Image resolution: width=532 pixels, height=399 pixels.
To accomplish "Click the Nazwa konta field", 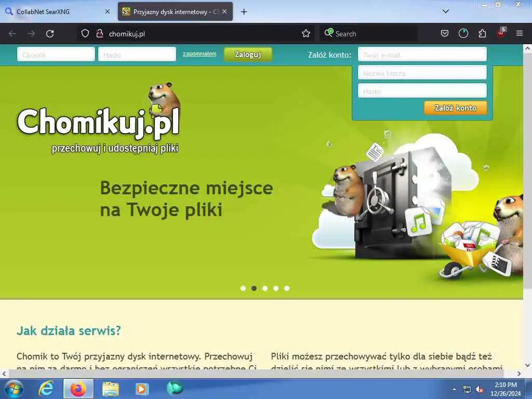I will [x=422, y=73].
